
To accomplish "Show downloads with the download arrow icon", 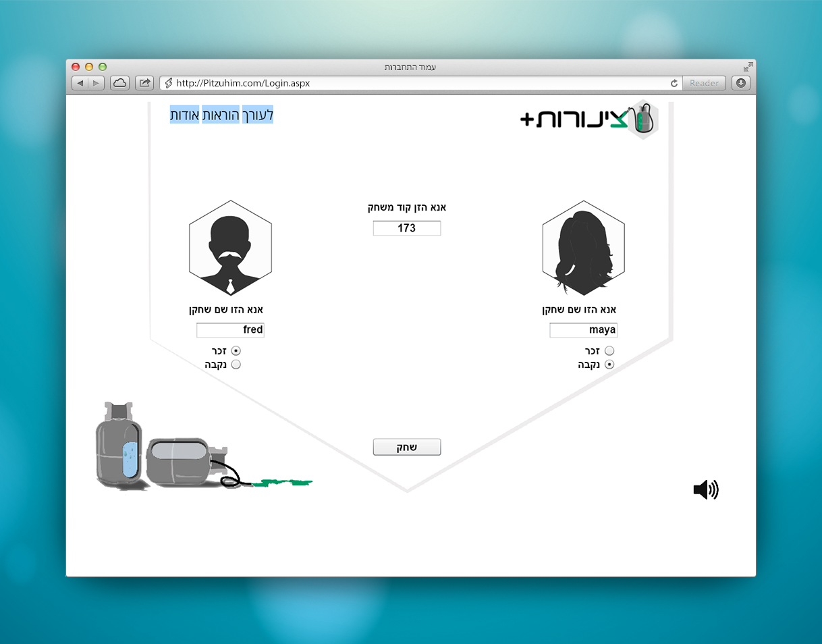I will coord(741,83).
